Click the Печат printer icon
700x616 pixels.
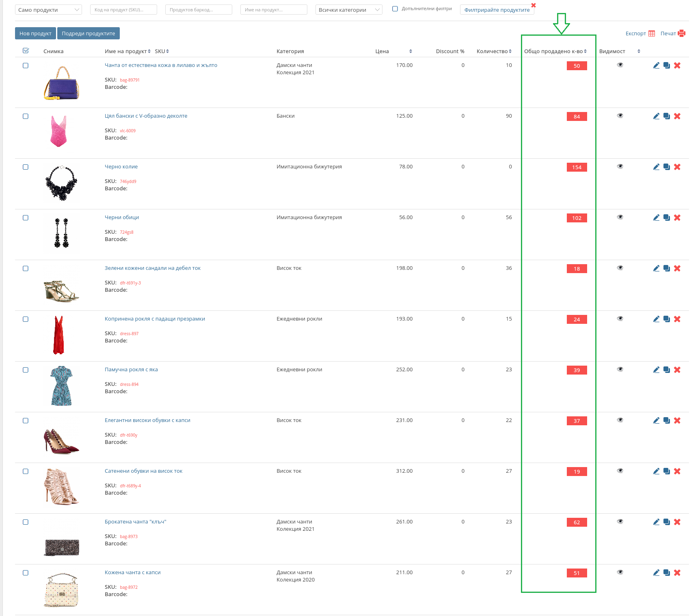click(682, 33)
